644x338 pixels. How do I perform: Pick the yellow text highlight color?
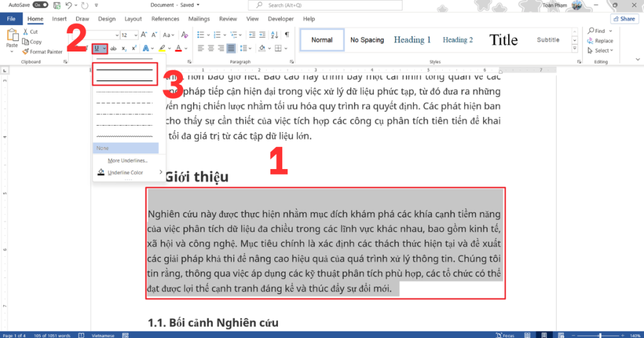coord(162,48)
